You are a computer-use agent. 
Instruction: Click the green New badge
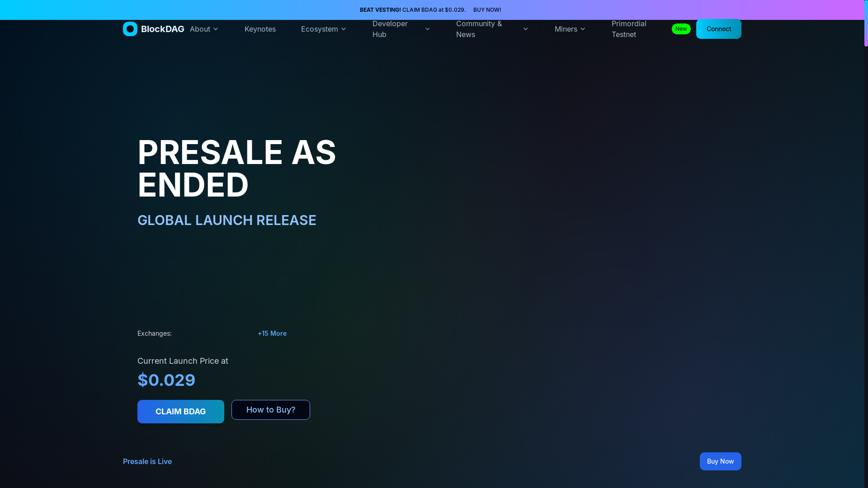681,29
